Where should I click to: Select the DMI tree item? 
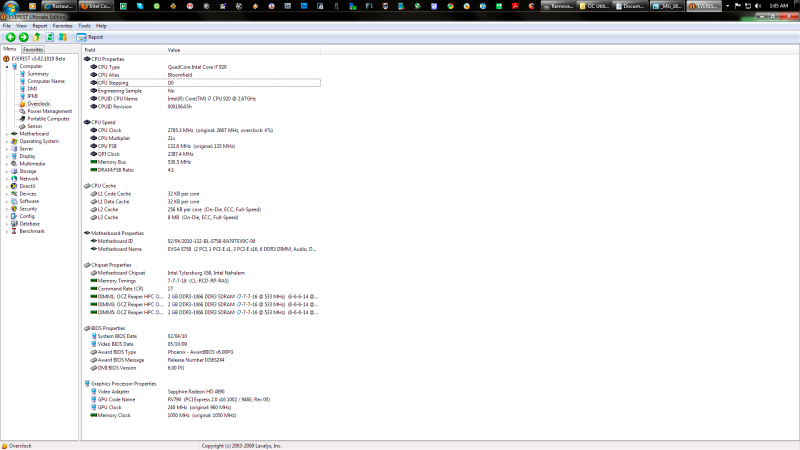click(32, 89)
